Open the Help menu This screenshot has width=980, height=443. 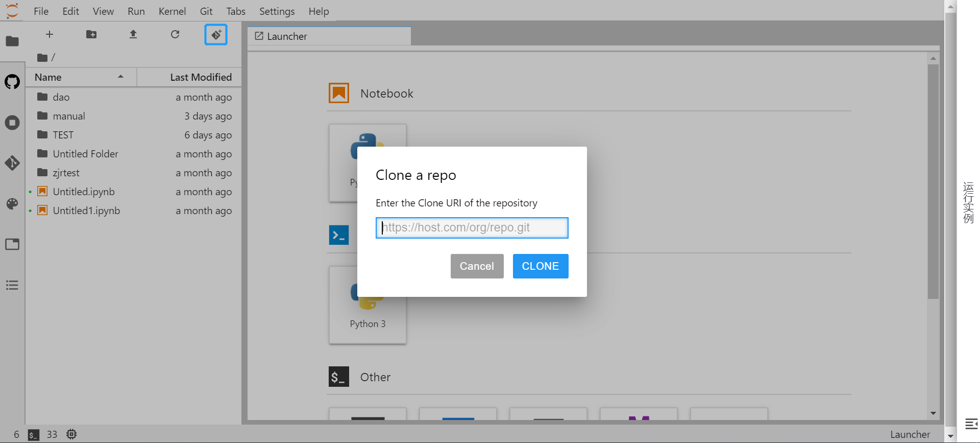coord(318,11)
